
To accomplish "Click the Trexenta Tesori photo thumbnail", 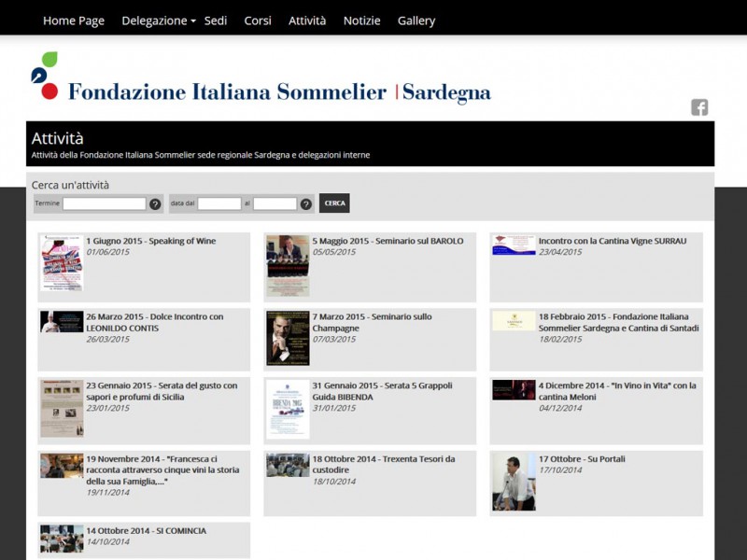I will (x=288, y=465).
